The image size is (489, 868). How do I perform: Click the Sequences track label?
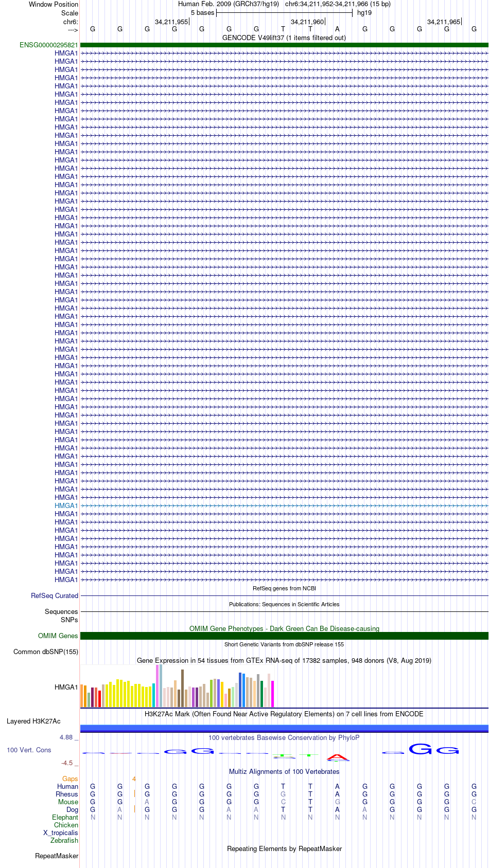click(x=61, y=611)
